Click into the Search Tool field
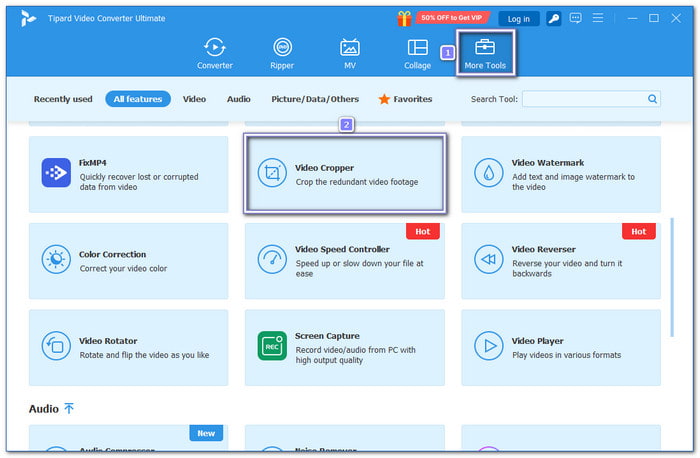The image size is (700, 458). pos(583,99)
